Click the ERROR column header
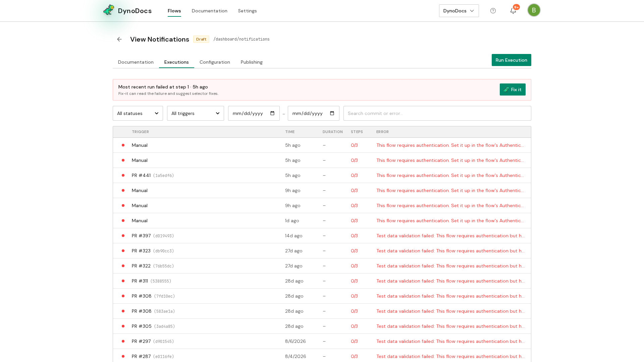 tap(382, 132)
